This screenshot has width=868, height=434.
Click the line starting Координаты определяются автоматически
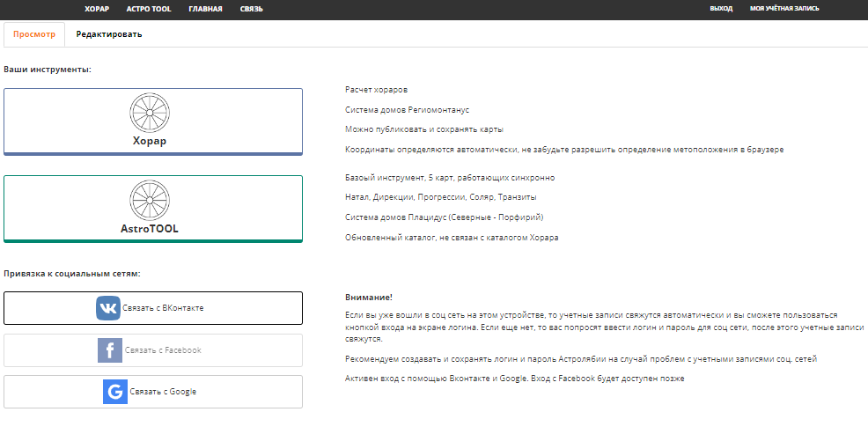(564, 150)
